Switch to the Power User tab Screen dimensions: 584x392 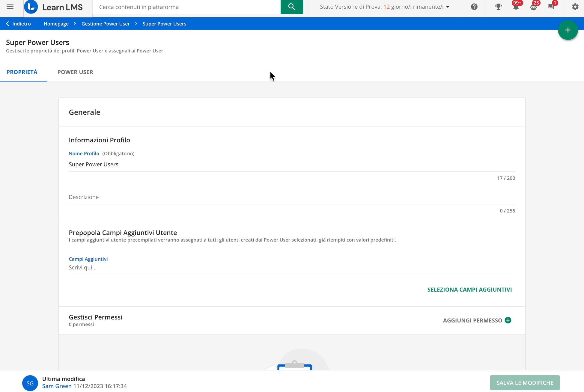tap(75, 72)
